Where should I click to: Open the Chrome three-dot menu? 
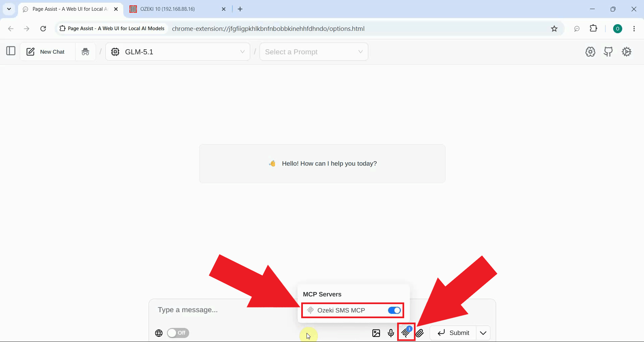click(x=634, y=28)
